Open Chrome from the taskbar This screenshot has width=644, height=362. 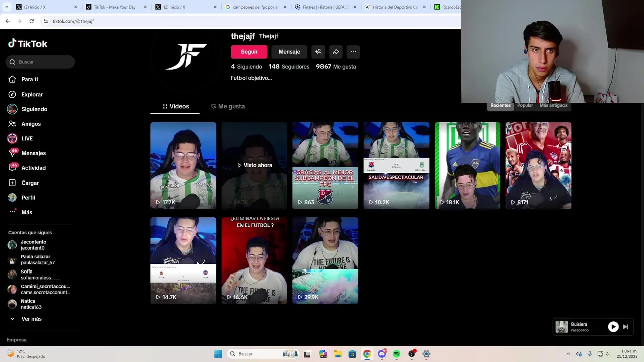click(x=367, y=354)
